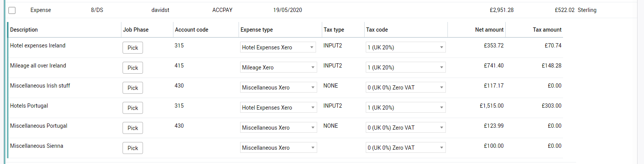Click the Net amount column header
The image size is (644, 164).
pyautogui.click(x=489, y=30)
